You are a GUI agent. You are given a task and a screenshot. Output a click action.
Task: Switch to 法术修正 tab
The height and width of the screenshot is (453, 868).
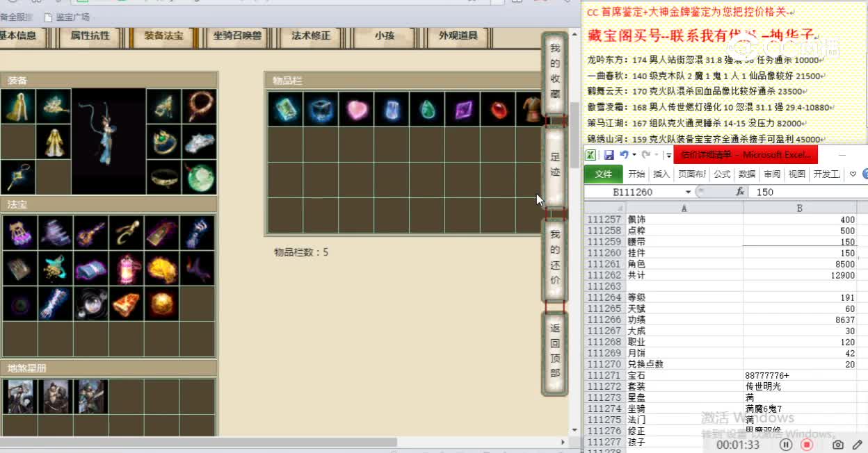pos(311,35)
